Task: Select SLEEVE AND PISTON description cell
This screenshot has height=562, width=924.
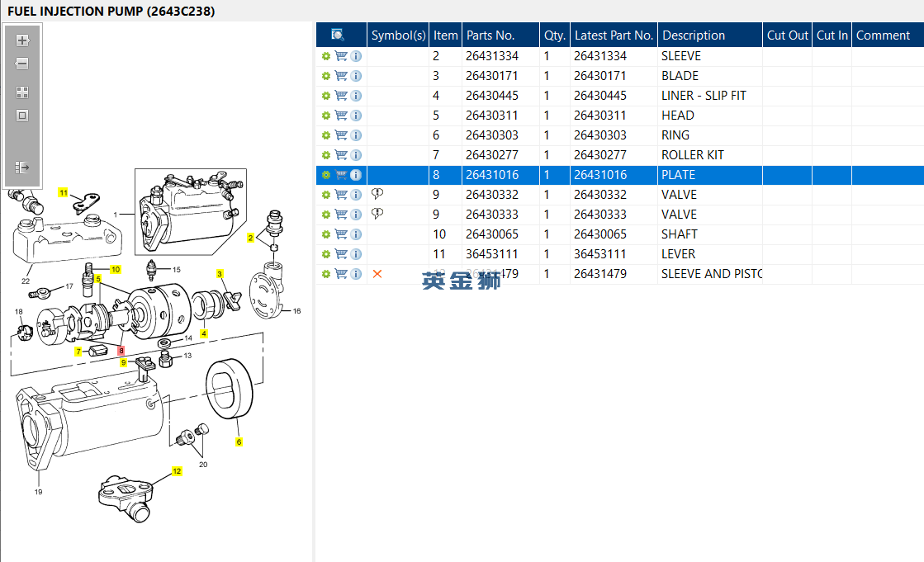Action: [x=710, y=274]
